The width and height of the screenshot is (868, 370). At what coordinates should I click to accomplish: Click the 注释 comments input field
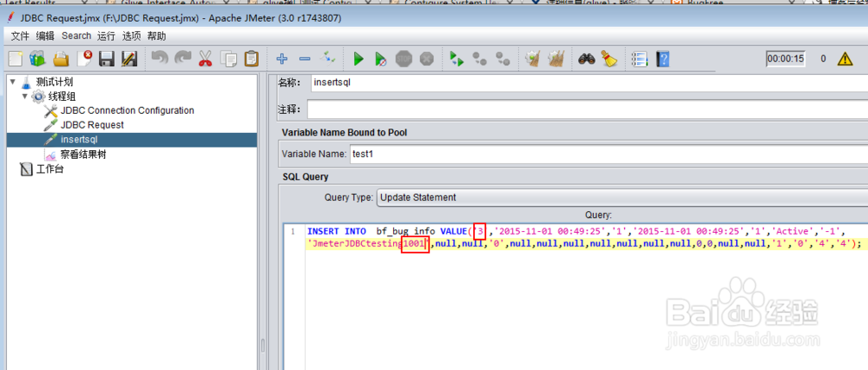coord(588,109)
